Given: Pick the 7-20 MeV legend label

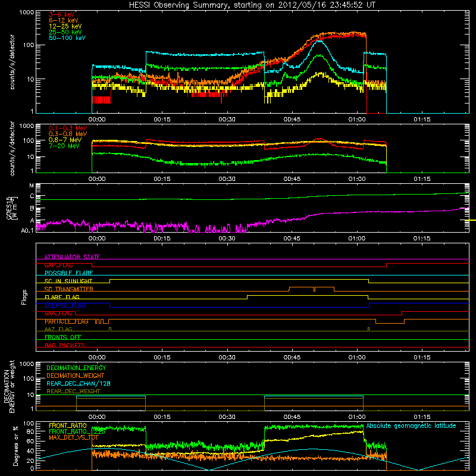Looking at the screenshot, I should coord(64,146).
